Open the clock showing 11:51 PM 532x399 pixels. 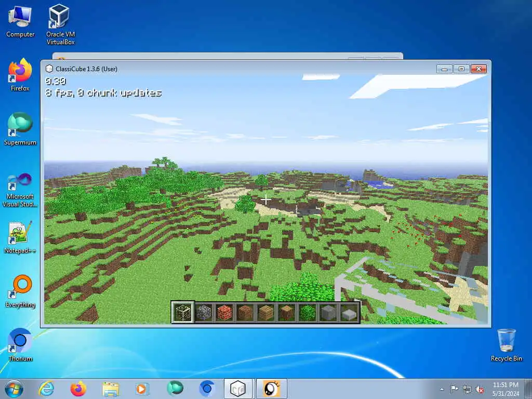506,389
